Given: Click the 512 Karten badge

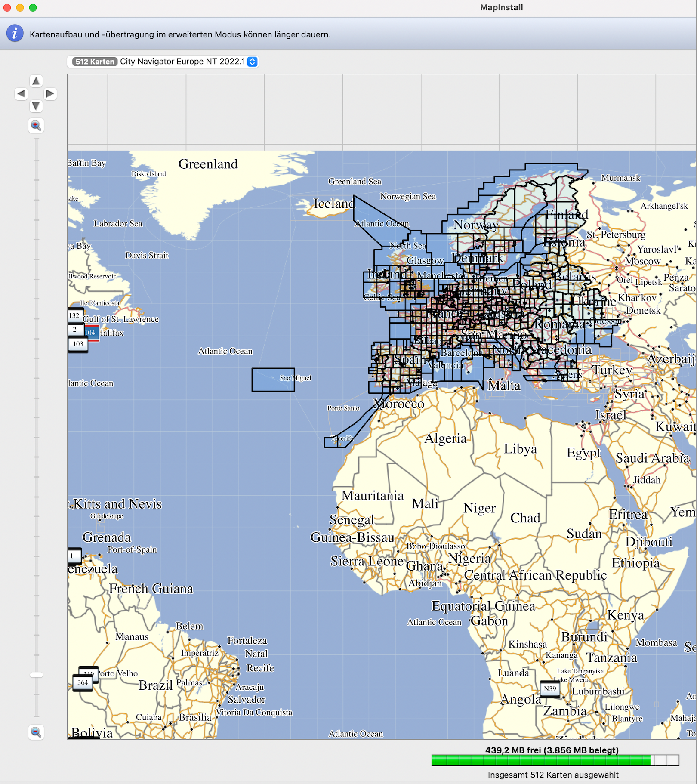Looking at the screenshot, I should tap(95, 62).
